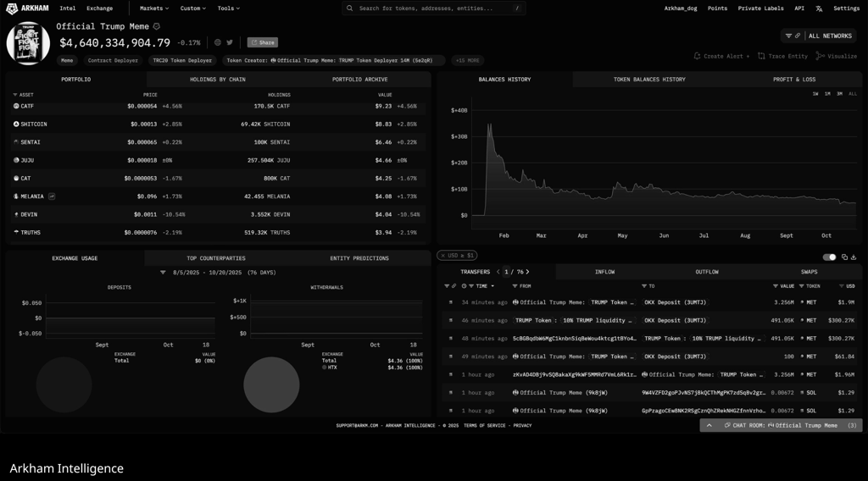The width and height of the screenshot is (868, 481).
Task: Toggle the switch above the transfers table
Action: click(x=829, y=257)
